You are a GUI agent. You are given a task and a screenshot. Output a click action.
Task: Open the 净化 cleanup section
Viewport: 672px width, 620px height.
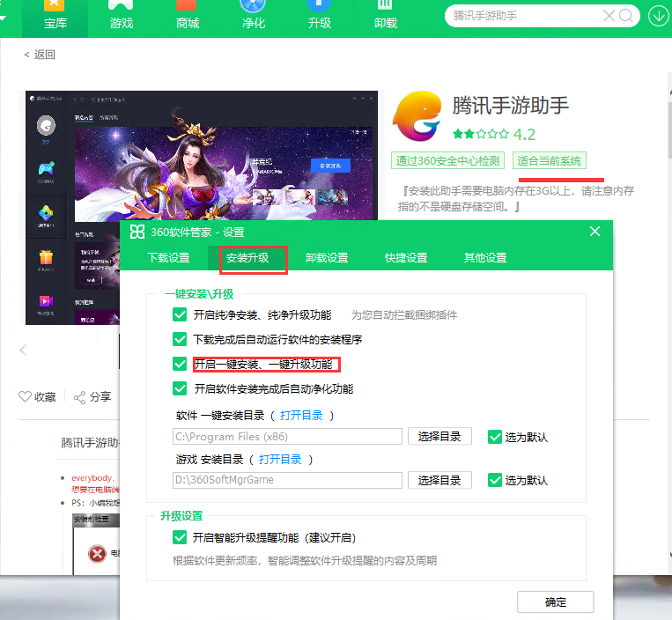[x=254, y=17]
